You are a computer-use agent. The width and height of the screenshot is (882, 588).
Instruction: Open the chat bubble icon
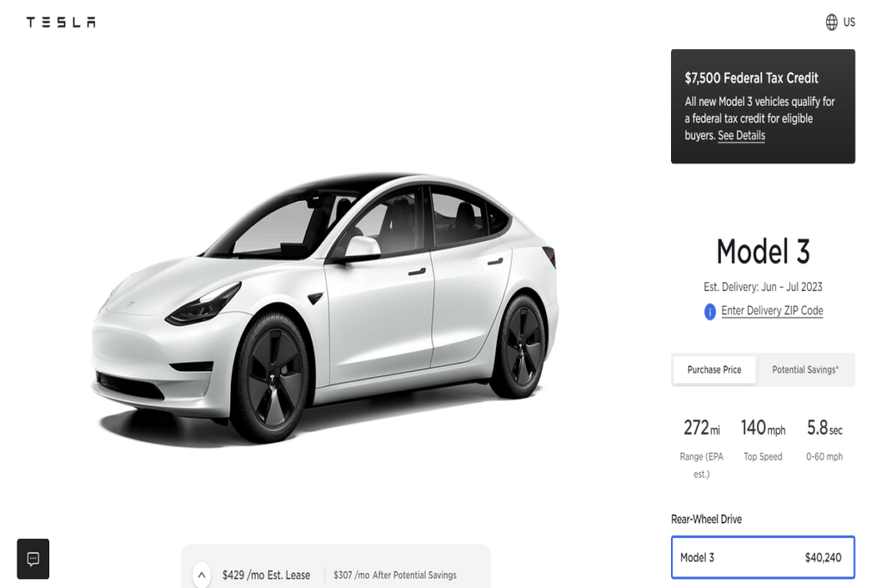(x=34, y=559)
